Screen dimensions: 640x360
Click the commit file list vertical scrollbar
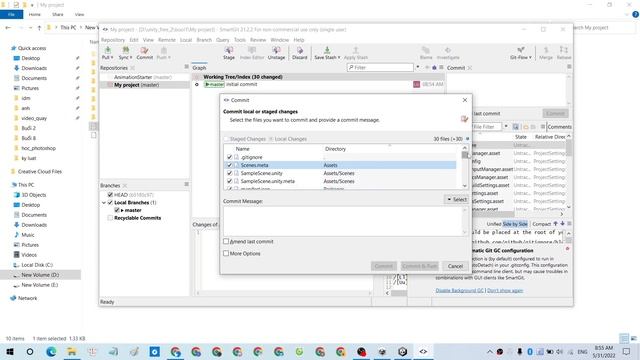point(464,167)
